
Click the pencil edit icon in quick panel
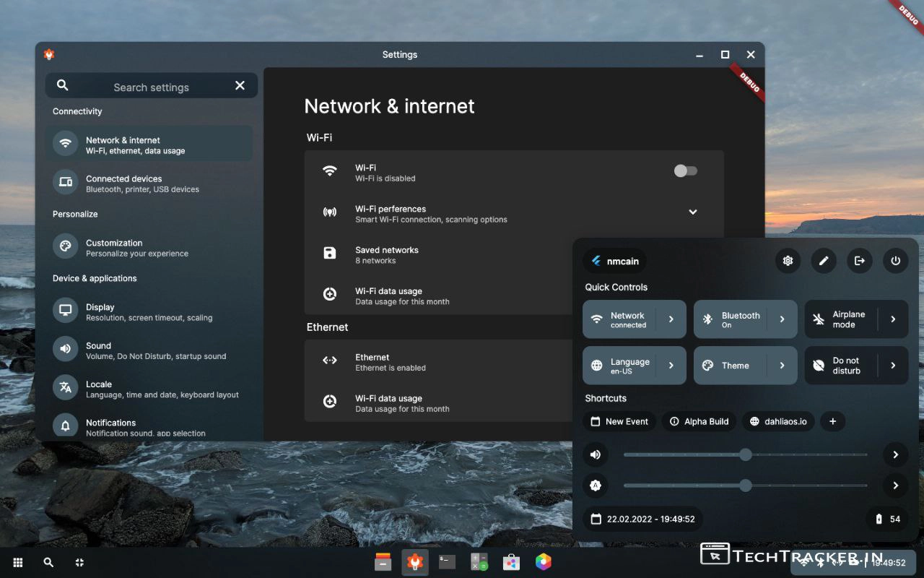[824, 261]
